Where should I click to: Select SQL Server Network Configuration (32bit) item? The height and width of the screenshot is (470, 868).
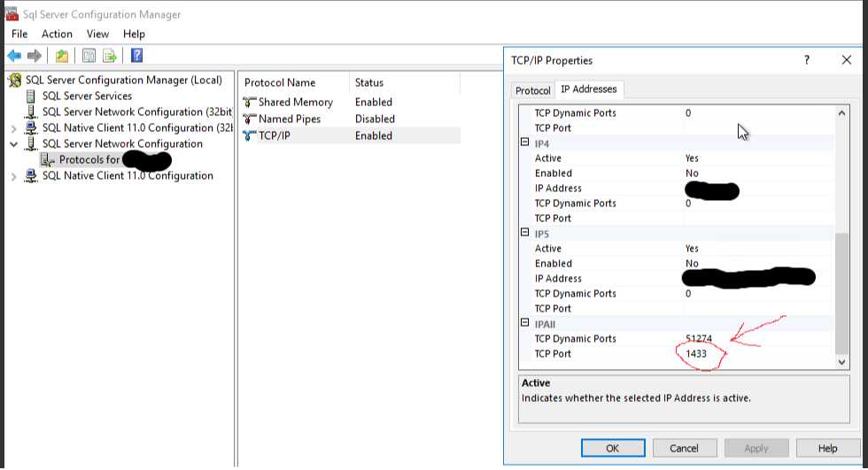136,112
